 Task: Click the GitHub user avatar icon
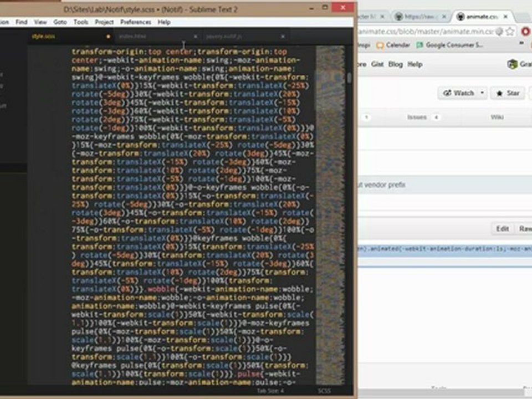pos(512,64)
